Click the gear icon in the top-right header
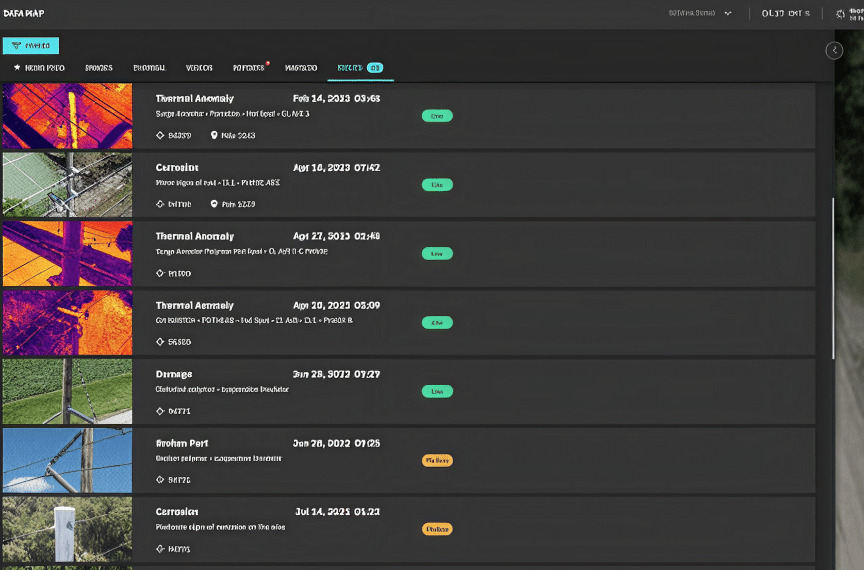The height and width of the screenshot is (570, 864). 840,14
